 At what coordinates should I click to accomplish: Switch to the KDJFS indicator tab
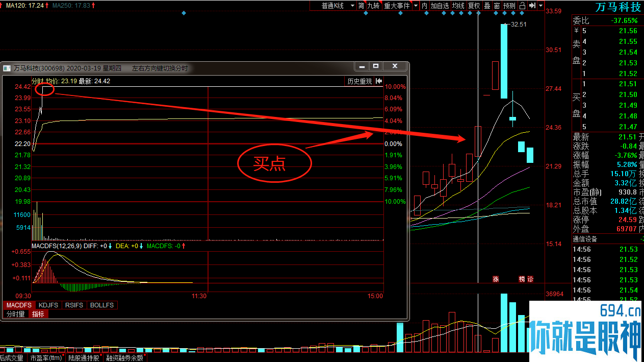48,305
